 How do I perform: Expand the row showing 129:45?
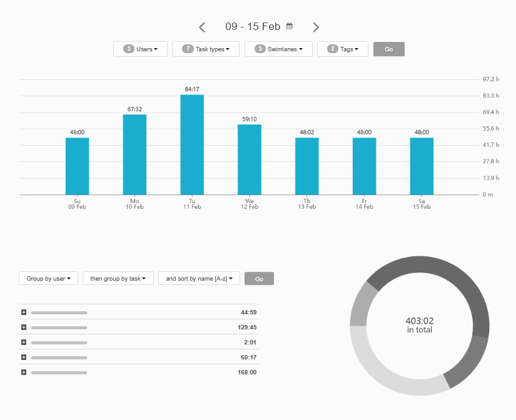click(24, 327)
